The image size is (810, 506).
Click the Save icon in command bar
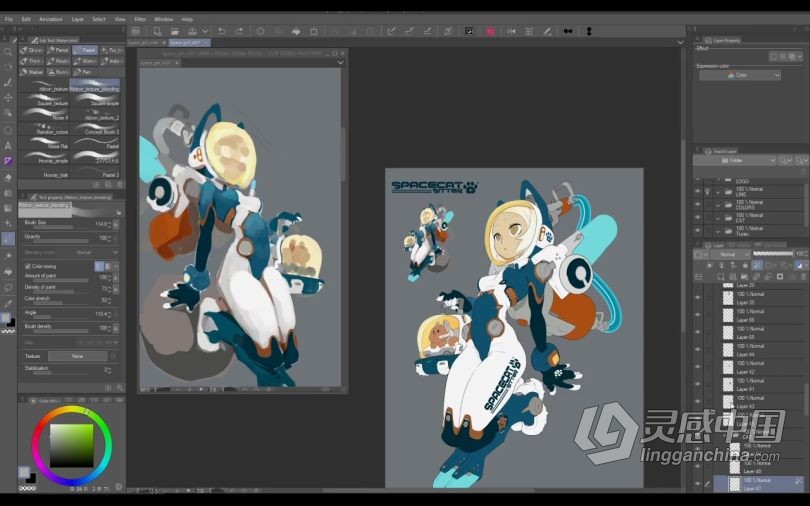[x=192, y=31]
